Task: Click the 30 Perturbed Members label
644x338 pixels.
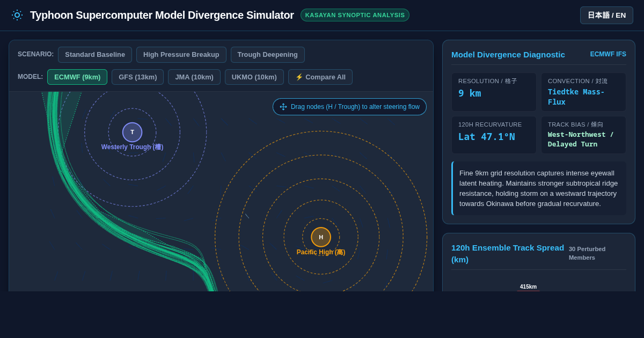Action: (587, 253)
